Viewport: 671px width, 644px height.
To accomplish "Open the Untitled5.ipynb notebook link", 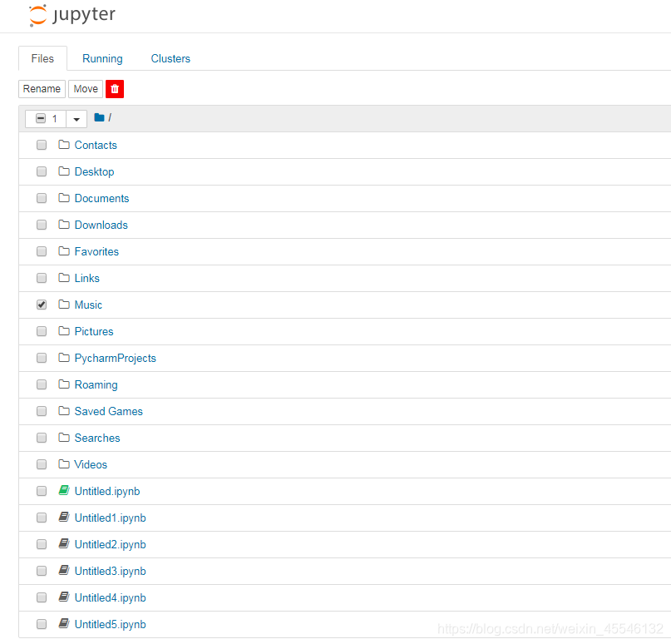I will coord(110,625).
